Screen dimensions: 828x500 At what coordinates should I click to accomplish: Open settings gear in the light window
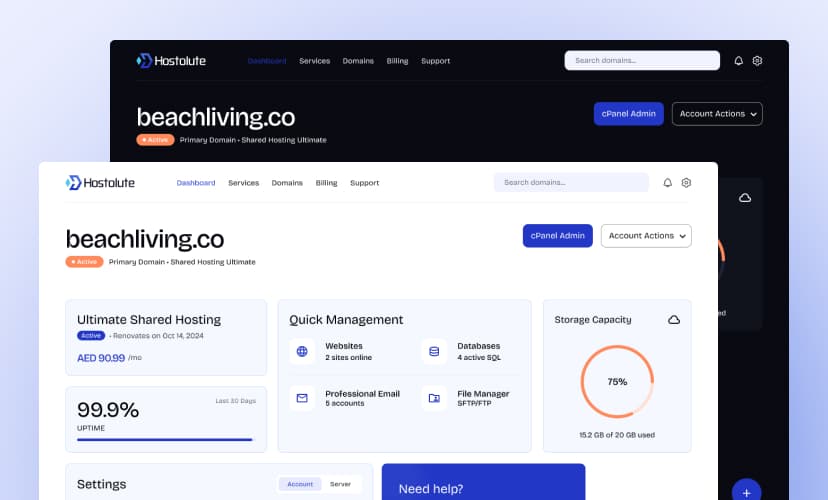click(686, 183)
